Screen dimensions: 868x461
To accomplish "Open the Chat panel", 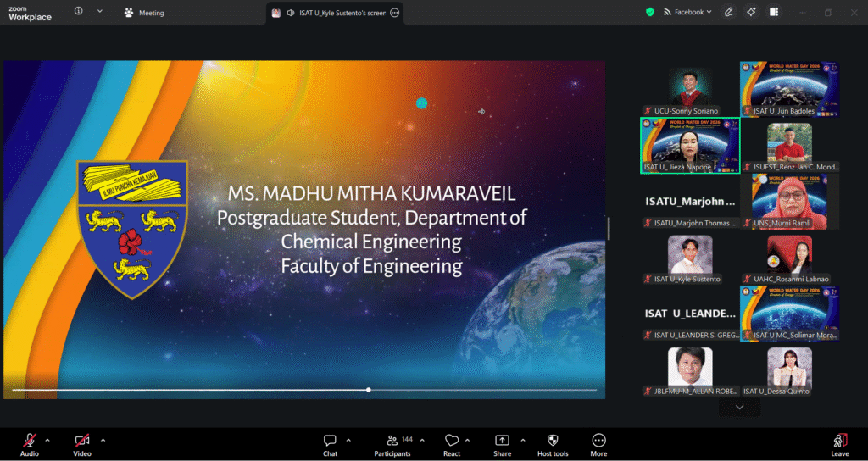I will click(330, 441).
